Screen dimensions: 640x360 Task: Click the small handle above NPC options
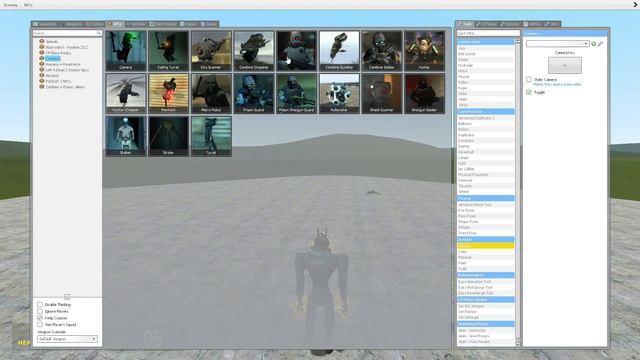67,297
